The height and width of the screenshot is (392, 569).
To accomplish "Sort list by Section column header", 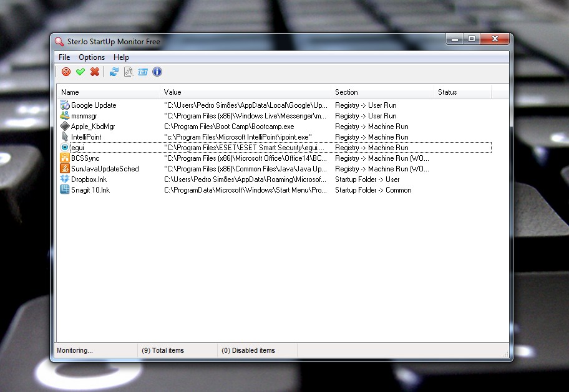I will (x=382, y=92).
